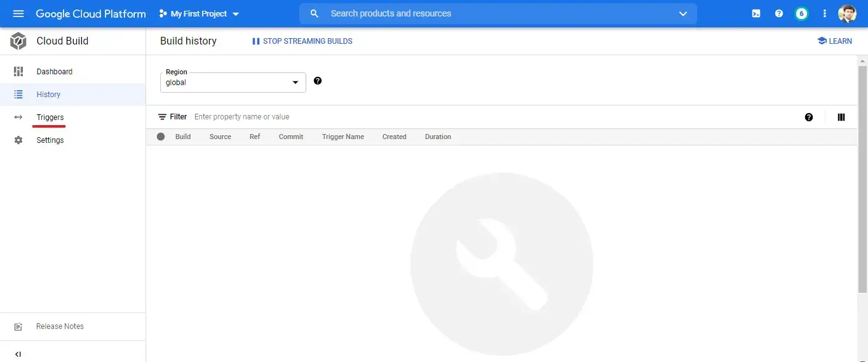Image resolution: width=868 pixels, height=362 pixels.
Task: Click the Build history page title
Action: (x=188, y=41)
